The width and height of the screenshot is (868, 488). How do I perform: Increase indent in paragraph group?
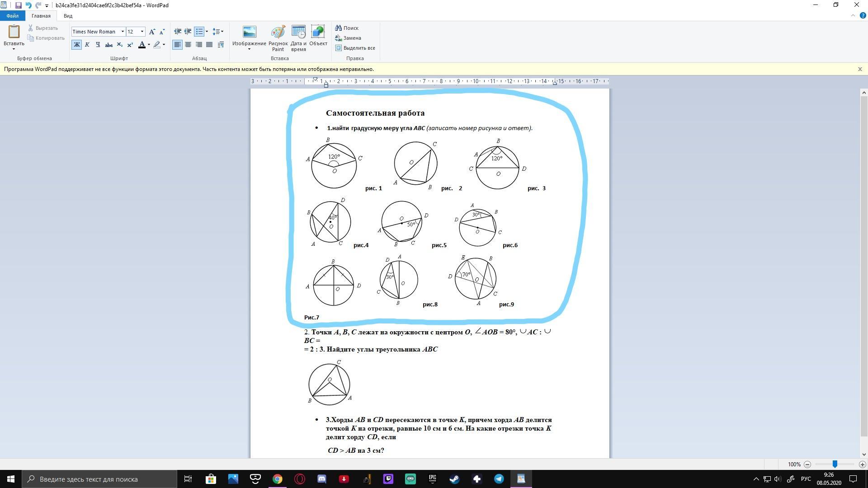(188, 32)
